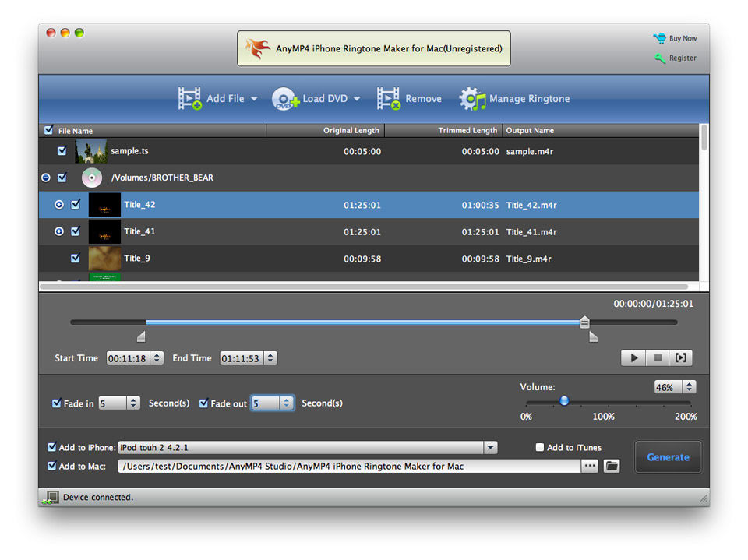Open the Add File dropdown arrow

[x=254, y=99]
